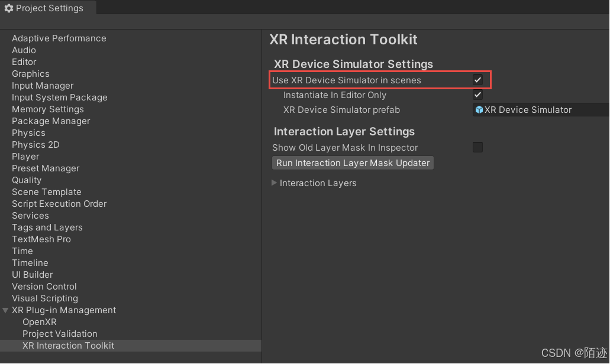This screenshot has height=364, width=610.
Task: Click Interaction Layer Settings heading
Action: [x=344, y=132]
